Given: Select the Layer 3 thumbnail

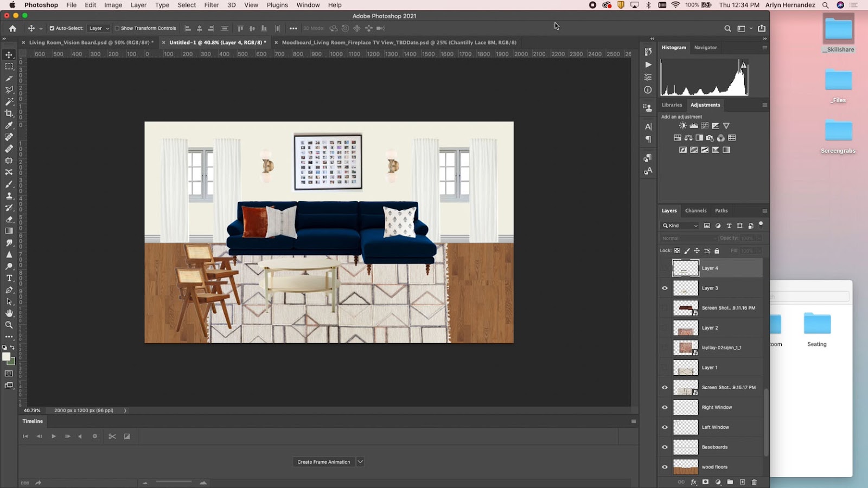Looking at the screenshot, I should [x=686, y=288].
